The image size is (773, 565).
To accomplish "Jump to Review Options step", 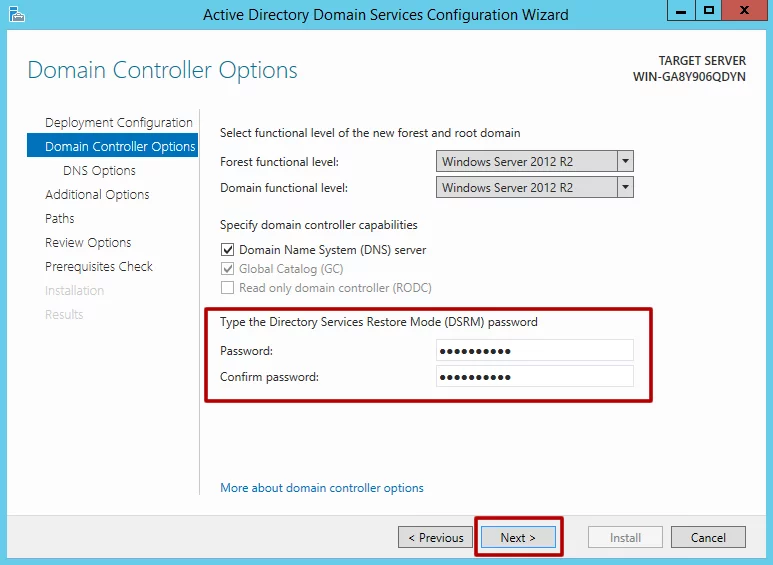I will (x=88, y=242).
